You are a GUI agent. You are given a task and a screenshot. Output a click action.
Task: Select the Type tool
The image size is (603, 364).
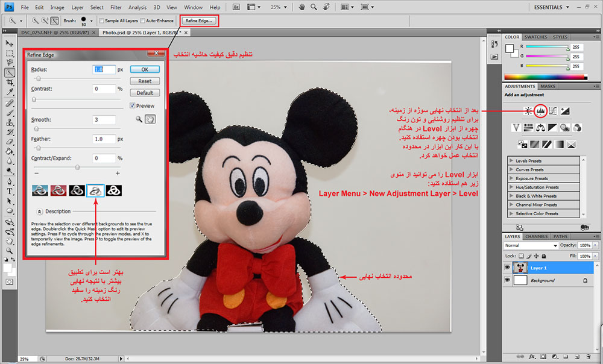pyautogui.click(x=10, y=192)
